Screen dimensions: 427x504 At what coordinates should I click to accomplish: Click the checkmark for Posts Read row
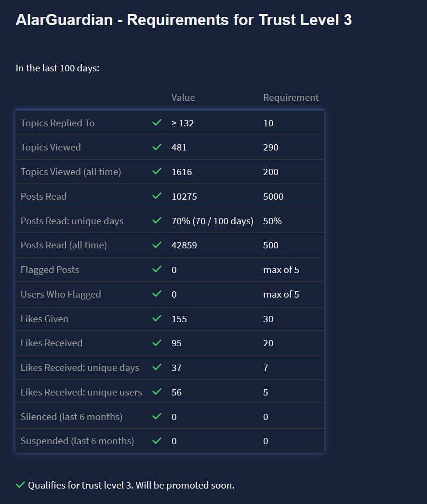[x=157, y=196]
